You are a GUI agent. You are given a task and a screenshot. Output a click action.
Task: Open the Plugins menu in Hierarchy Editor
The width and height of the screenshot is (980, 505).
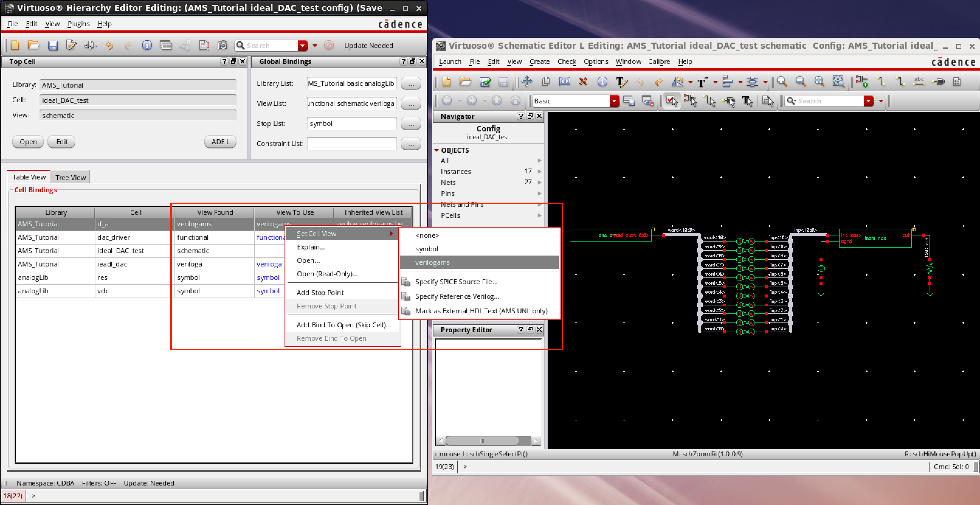[78, 24]
